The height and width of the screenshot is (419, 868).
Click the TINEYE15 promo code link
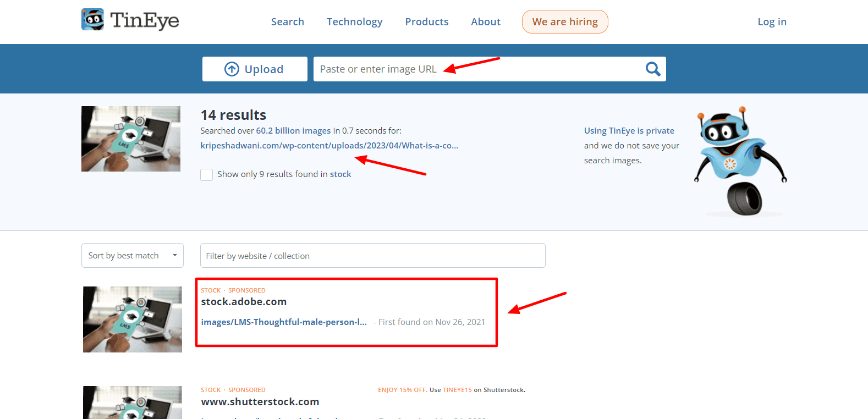click(x=458, y=390)
